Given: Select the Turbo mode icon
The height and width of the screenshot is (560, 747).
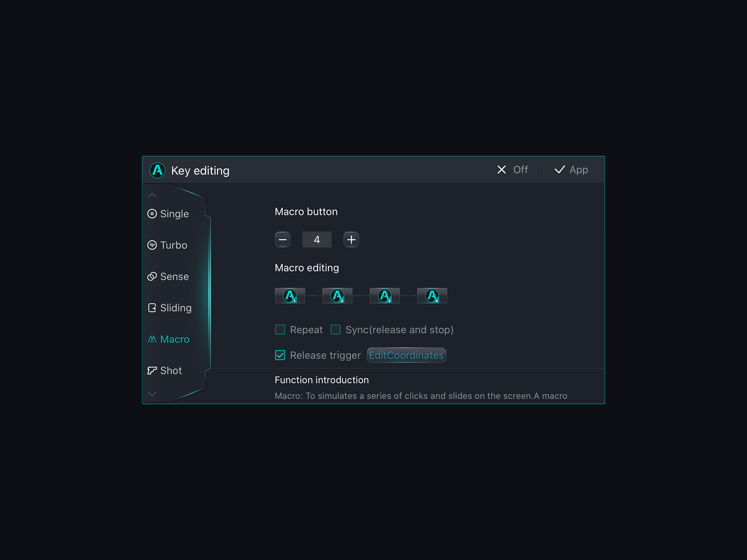Looking at the screenshot, I should 152,245.
